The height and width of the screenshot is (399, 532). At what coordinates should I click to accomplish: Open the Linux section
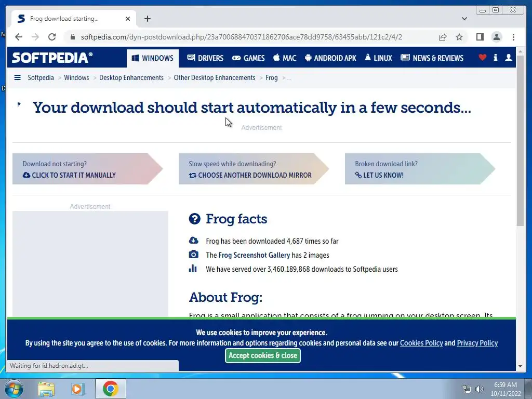click(378, 58)
